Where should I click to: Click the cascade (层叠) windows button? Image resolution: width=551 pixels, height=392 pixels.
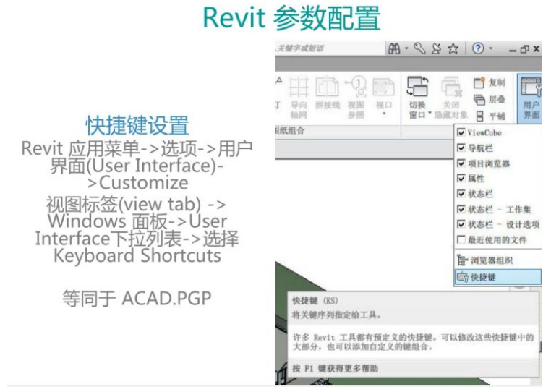coord(489,100)
